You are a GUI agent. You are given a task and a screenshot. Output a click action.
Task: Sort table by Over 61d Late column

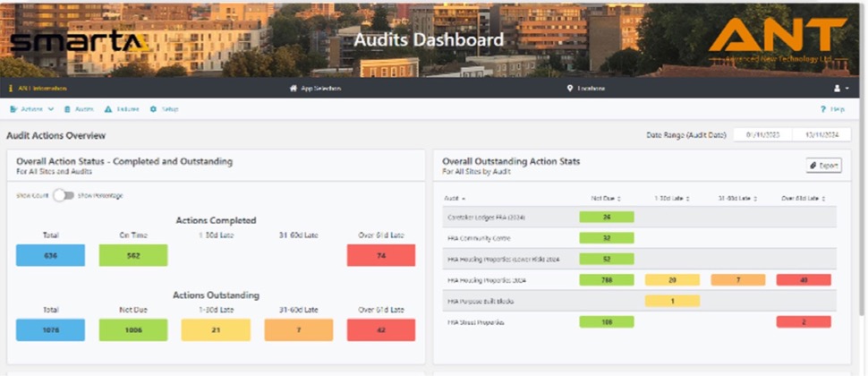pos(803,198)
